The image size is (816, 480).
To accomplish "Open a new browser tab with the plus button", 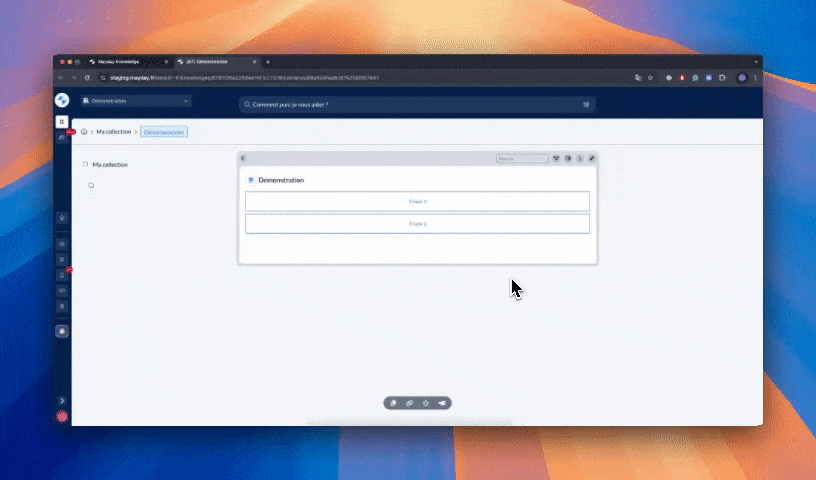I will (x=268, y=62).
